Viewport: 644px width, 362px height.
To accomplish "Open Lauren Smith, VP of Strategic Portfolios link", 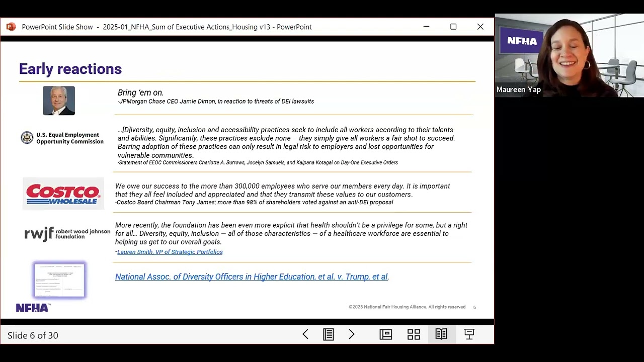I will tap(170, 252).
